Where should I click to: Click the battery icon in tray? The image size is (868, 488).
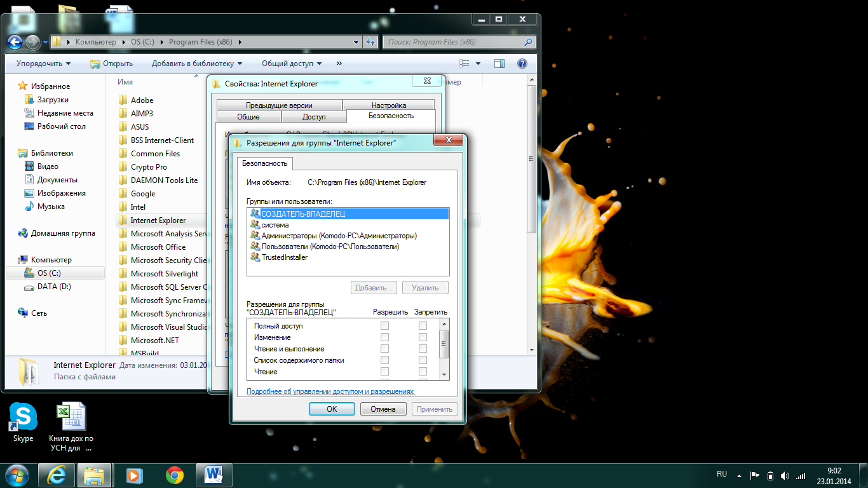pos(770,475)
